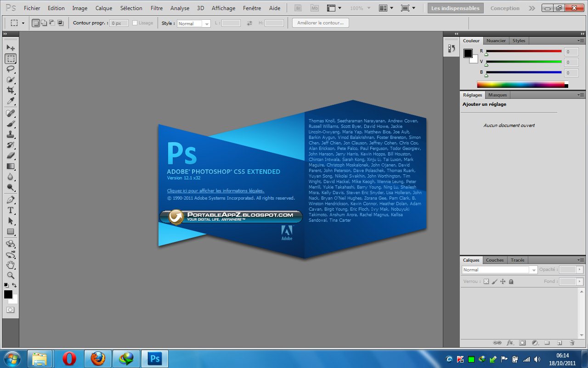This screenshot has width=588, height=368.
Task: Select the Quick Selection tool
Action: (x=11, y=80)
